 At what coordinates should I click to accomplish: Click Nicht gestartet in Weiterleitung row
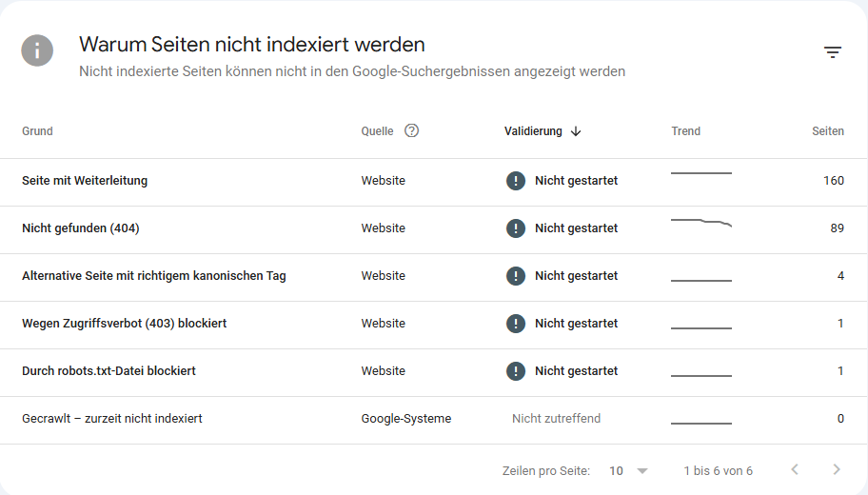pos(576,181)
